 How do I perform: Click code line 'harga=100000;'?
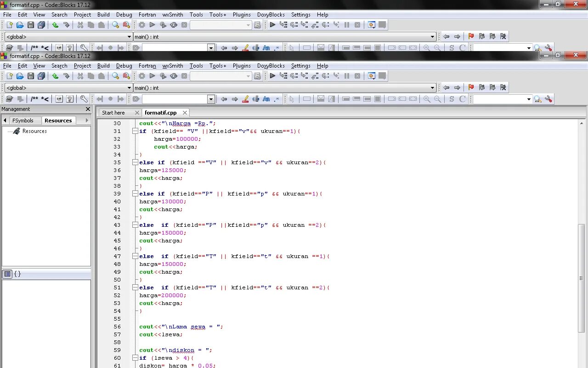pyautogui.click(x=177, y=139)
